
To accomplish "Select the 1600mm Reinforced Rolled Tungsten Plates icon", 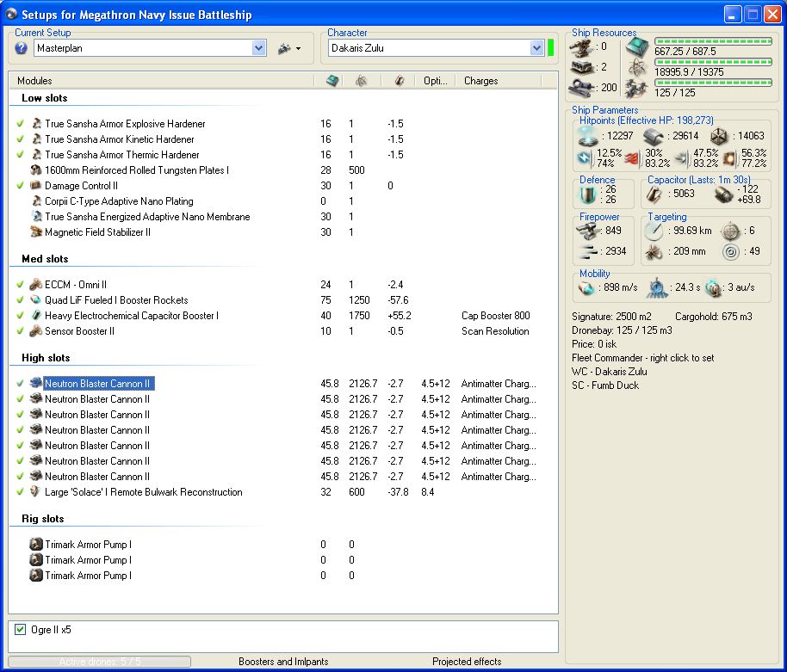I will pyautogui.click(x=35, y=170).
